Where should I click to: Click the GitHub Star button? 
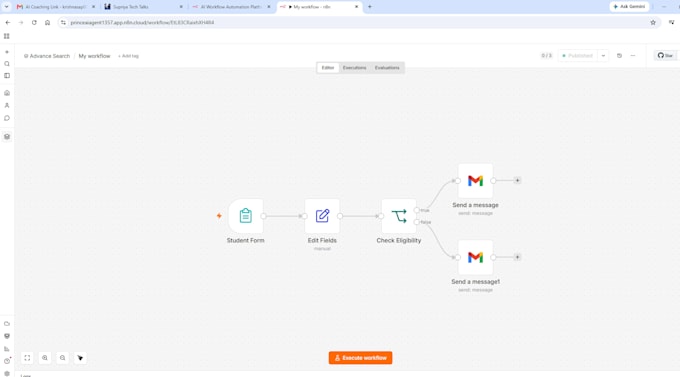pyautogui.click(x=665, y=56)
